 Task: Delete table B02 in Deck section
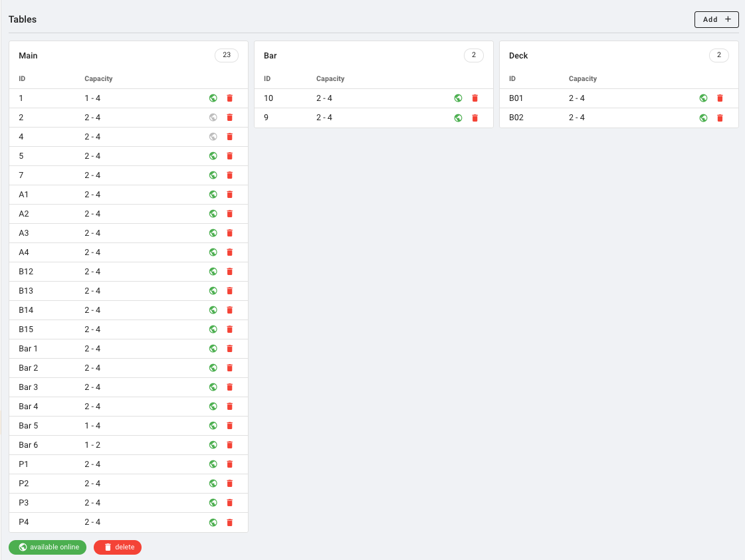720,118
